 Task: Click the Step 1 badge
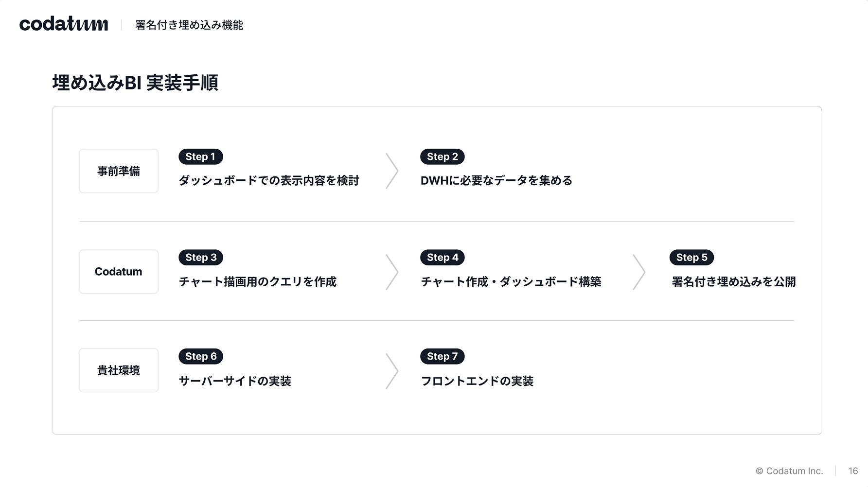click(200, 157)
